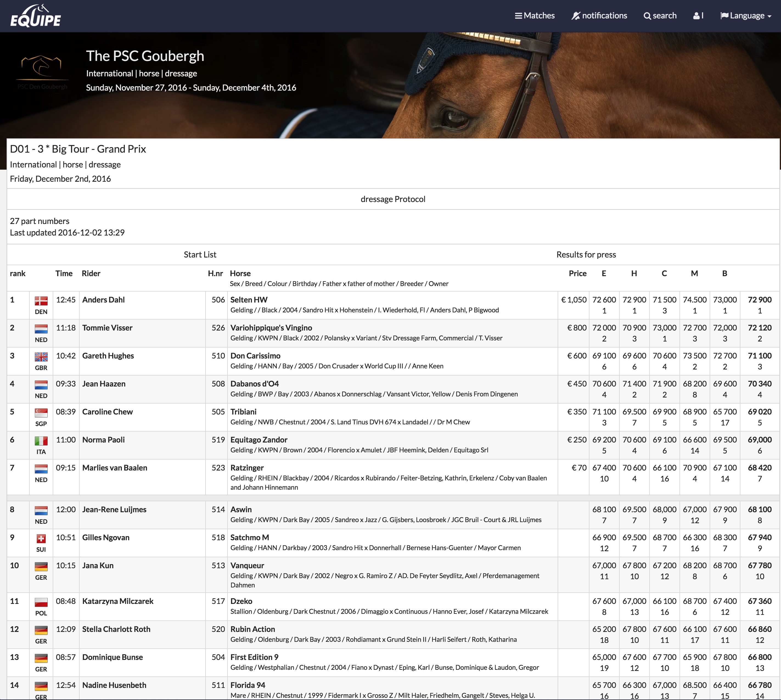781x700 pixels.
Task: Click the Danish flag icon
Action: pyautogui.click(x=41, y=301)
